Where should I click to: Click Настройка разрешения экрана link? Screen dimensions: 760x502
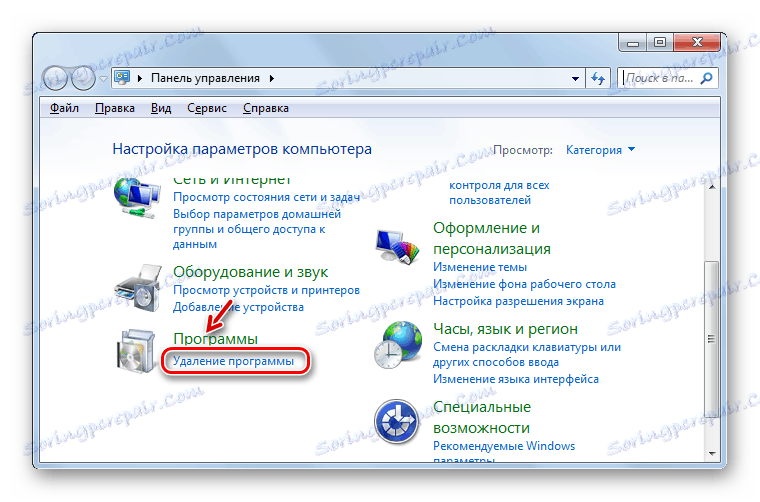point(519,301)
